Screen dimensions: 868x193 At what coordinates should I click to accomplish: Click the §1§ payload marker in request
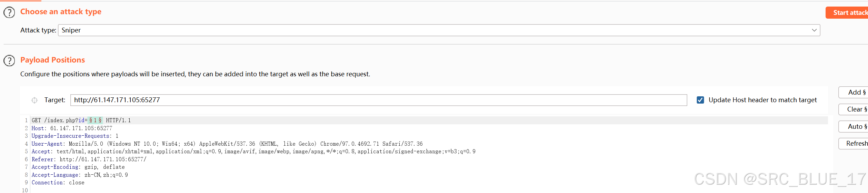click(x=95, y=120)
